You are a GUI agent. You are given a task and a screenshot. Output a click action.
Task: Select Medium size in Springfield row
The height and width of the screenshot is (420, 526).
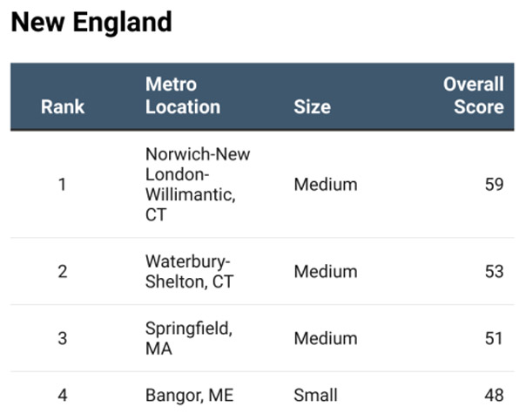325,338
